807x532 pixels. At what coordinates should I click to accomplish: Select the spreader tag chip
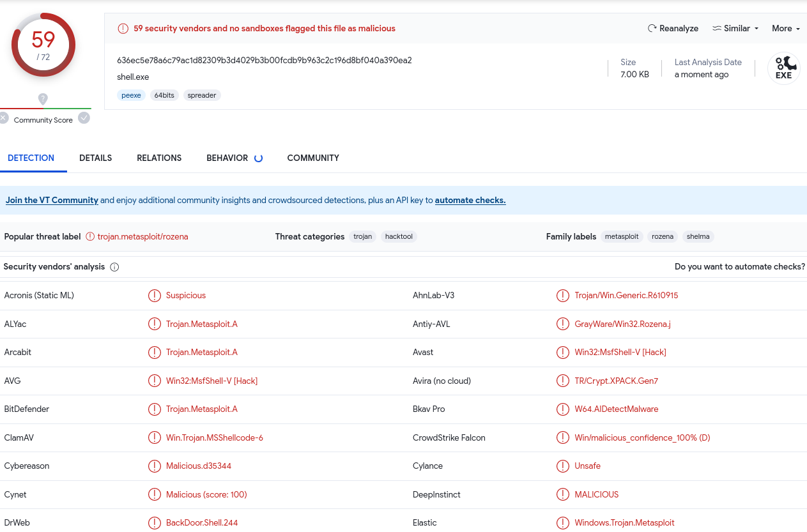coord(202,95)
